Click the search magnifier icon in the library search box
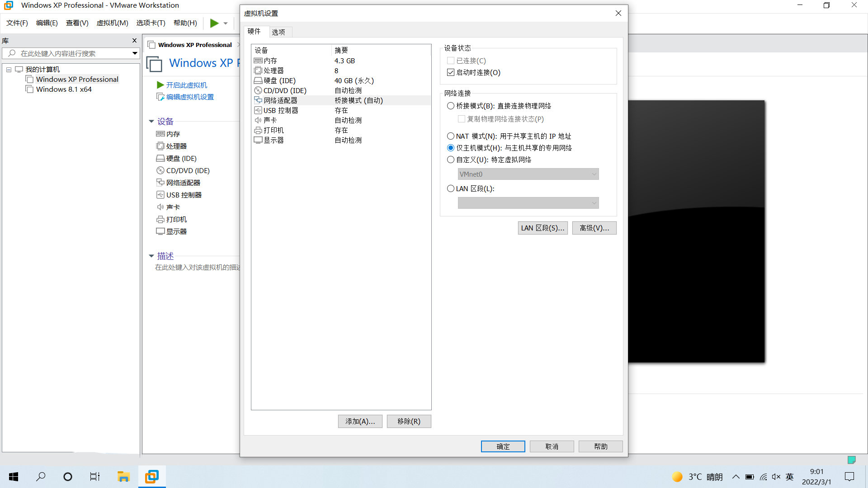 (x=12, y=53)
